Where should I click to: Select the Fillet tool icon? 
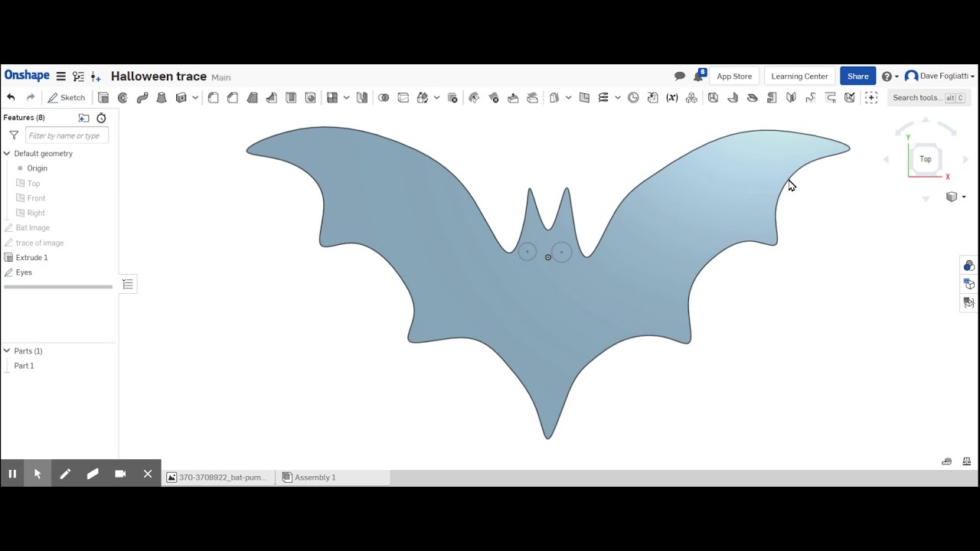[214, 98]
